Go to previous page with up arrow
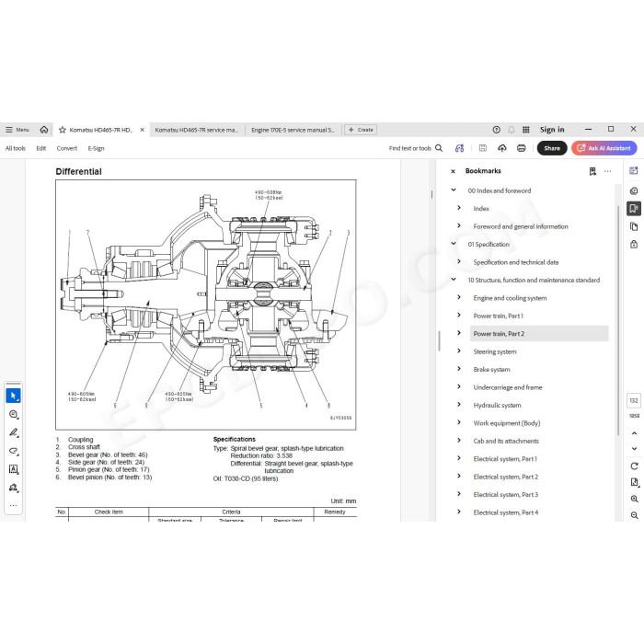 (634, 433)
